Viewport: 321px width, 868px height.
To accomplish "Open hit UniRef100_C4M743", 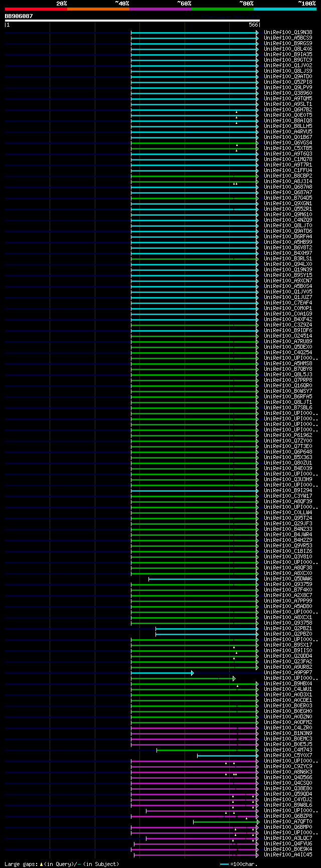I will (288, 750).
